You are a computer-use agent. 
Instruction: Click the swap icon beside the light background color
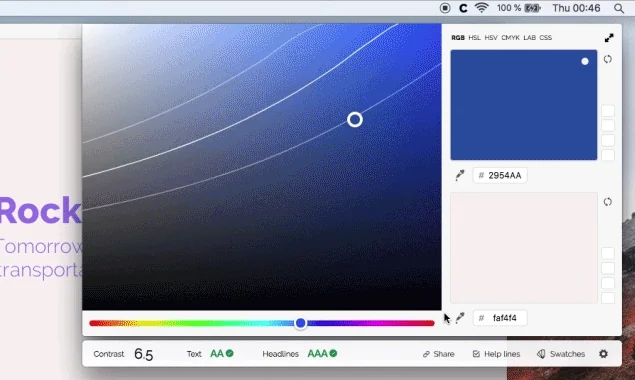[x=607, y=202]
